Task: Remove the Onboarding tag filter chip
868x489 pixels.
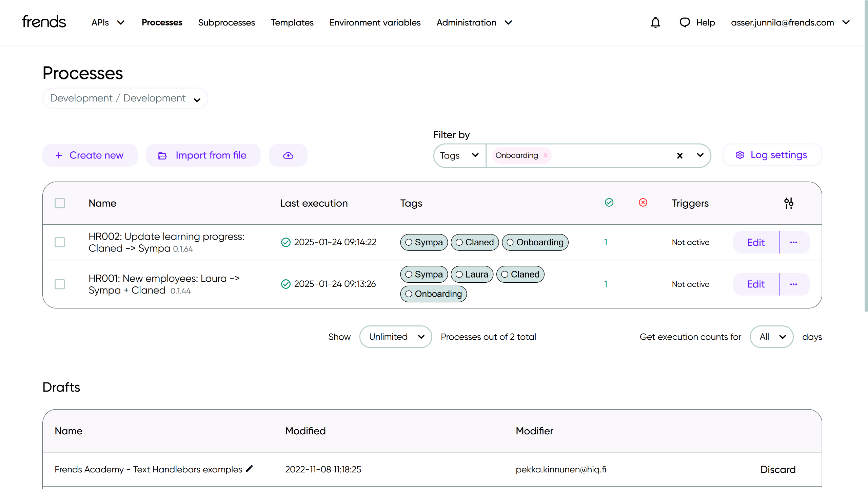Action: click(x=546, y=155)
